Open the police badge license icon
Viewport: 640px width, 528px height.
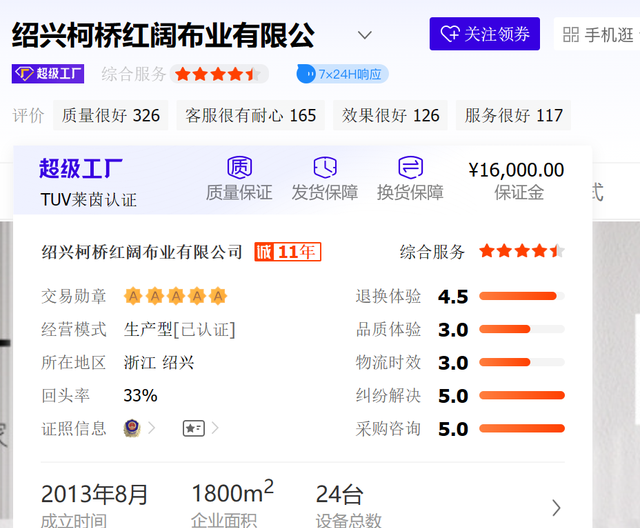click(132, 428)
